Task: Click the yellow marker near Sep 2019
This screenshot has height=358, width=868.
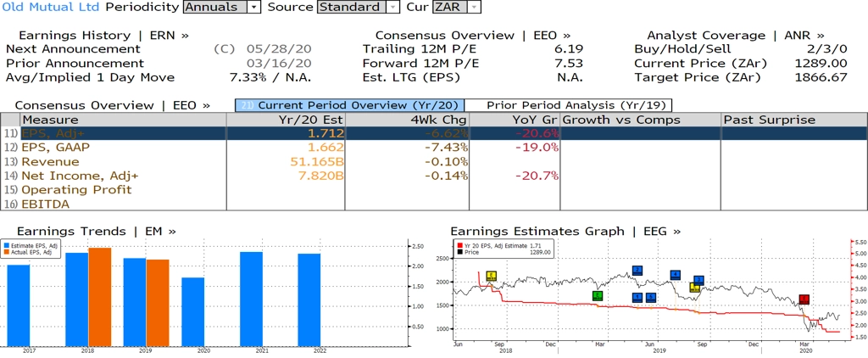Action: click(x=694, y=288)
